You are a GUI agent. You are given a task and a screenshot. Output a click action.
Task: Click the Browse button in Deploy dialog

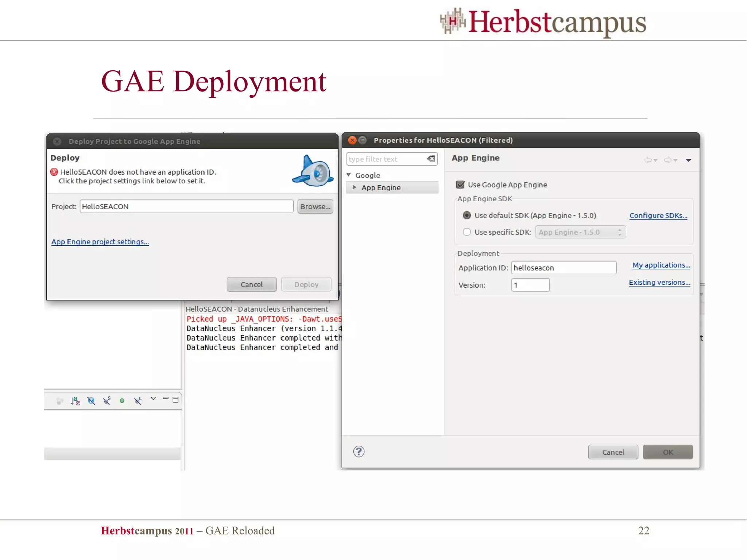(315, 206)
